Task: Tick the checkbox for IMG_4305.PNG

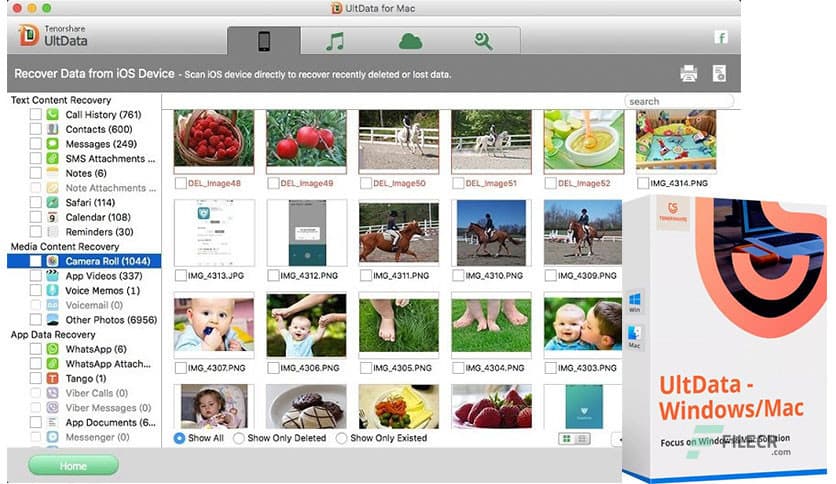Action: tap(365, 368)
